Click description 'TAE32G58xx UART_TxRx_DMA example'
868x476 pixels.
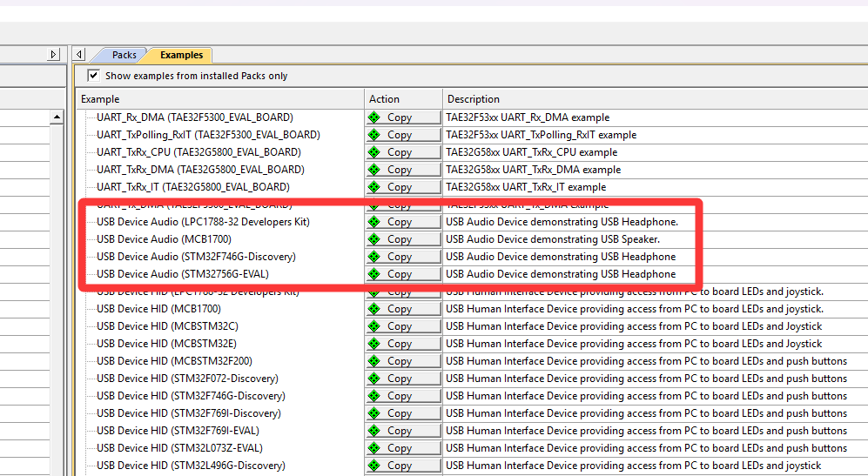(533, 170)
